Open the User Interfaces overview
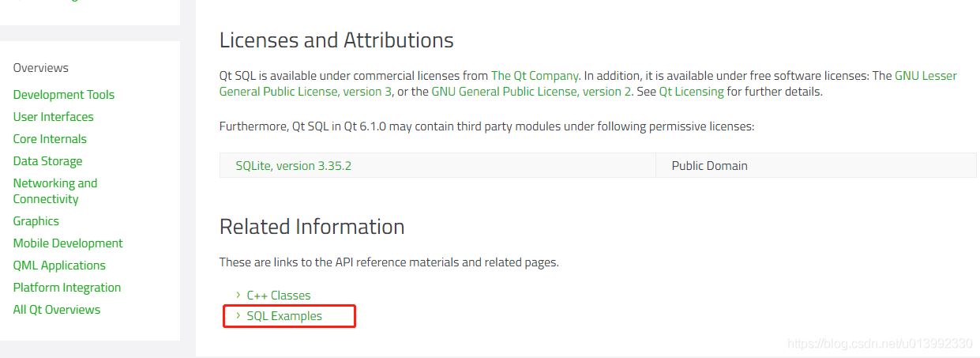Screen dimensions: 980x358 click(x=53, y=117)
